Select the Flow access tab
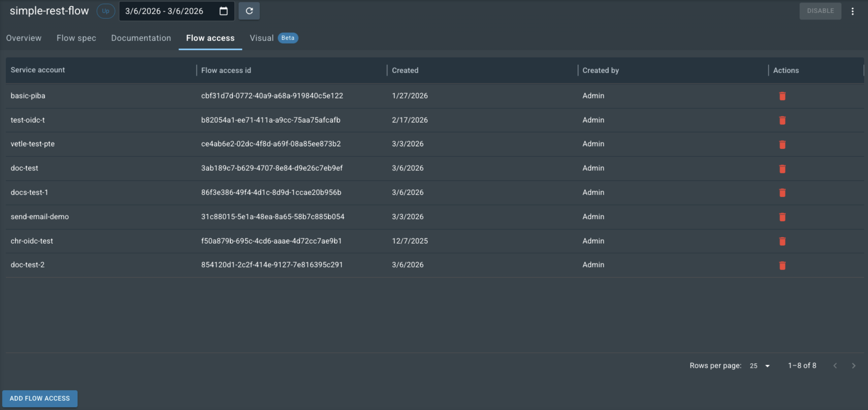The image size is (868, 410). 210,38
